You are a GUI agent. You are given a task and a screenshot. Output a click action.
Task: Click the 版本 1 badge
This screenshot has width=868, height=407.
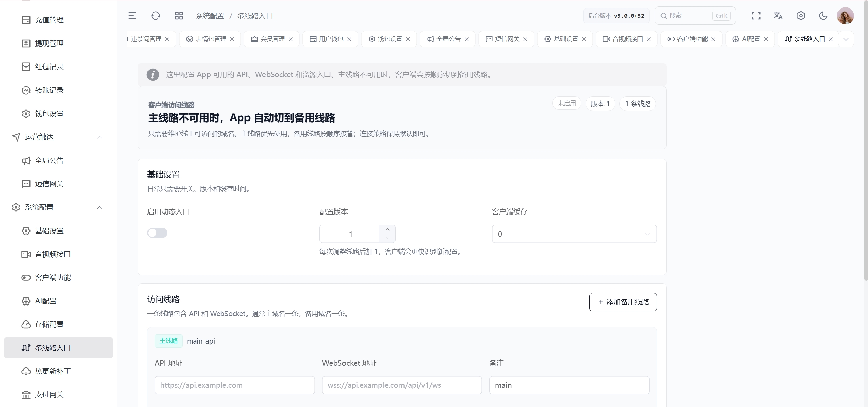click(600, 104)
